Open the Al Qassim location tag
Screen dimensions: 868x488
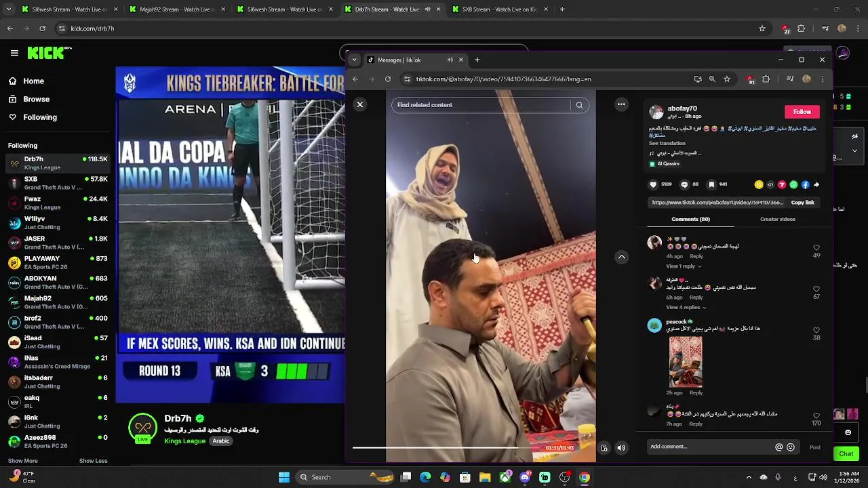664,163
